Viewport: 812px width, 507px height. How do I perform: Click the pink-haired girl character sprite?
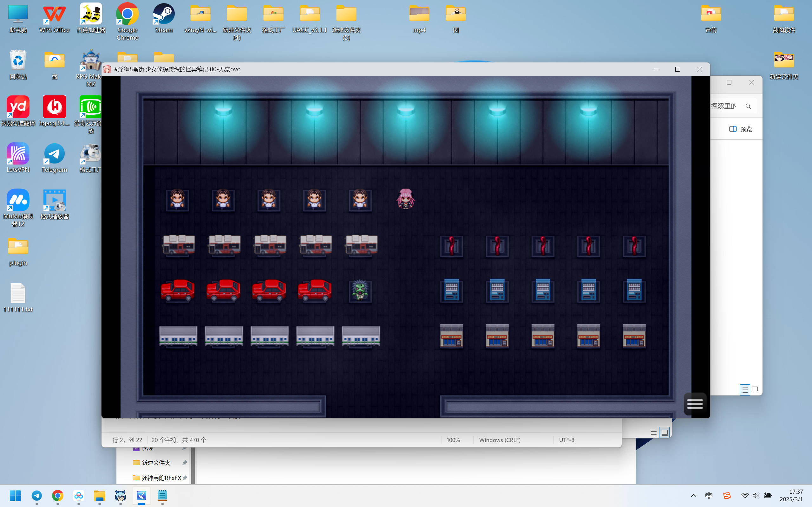[406, 199]
